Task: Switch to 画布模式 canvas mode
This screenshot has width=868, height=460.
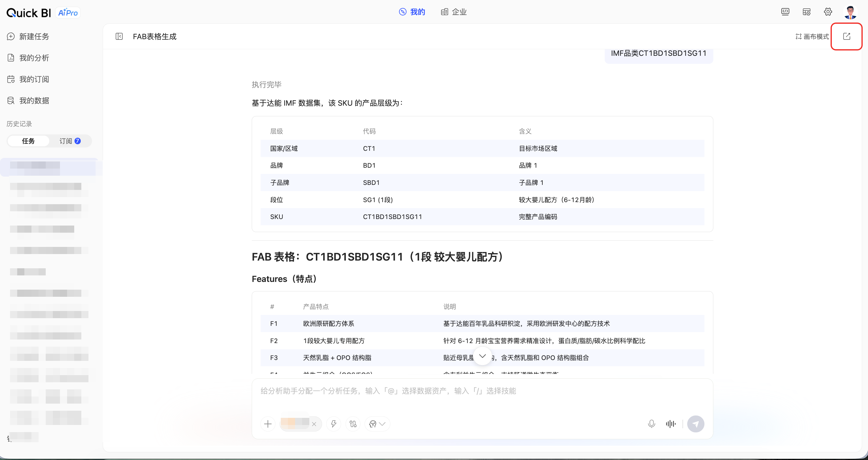Action: click(x=812, y=37)
